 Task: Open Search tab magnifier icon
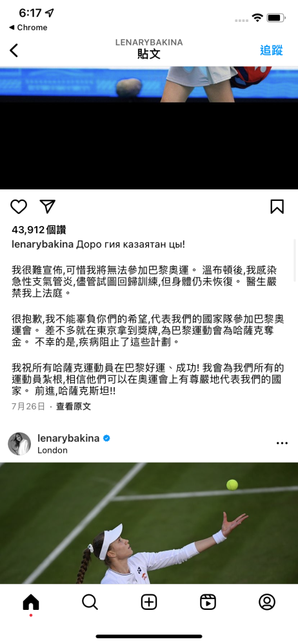pyautogui.click(x=90, y=602)
